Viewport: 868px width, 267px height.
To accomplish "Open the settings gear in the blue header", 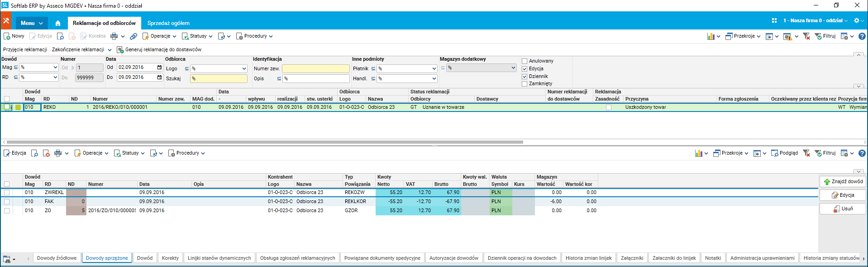I will [857, 20].
